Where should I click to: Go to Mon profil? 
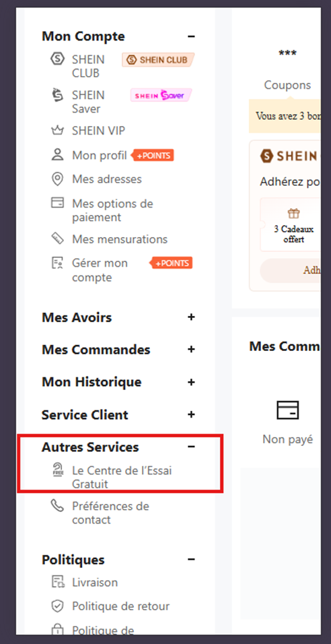(100, 155)
